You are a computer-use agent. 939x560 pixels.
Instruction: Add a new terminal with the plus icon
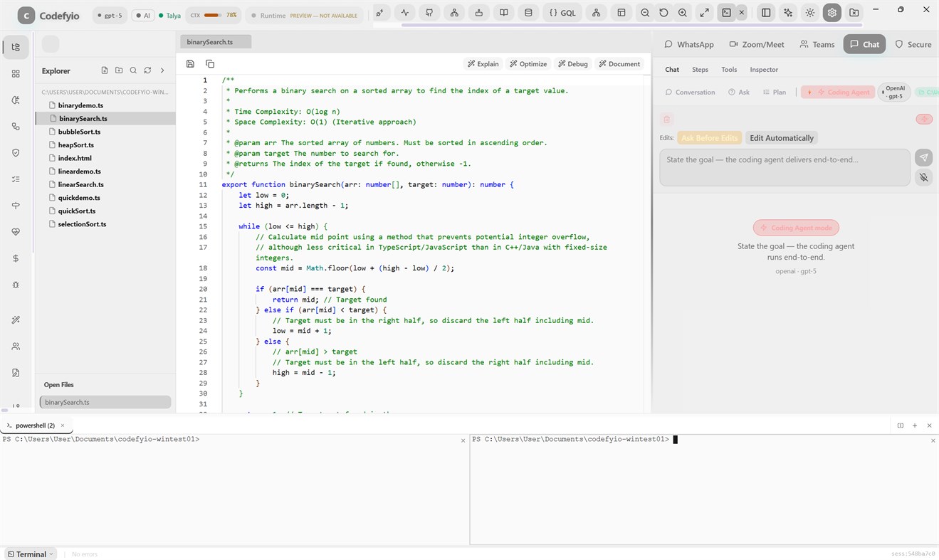pyautogui.click(x=915, y=426)
